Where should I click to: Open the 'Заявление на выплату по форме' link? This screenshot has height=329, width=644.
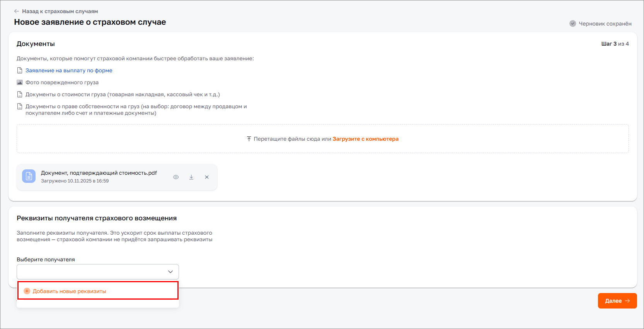69,70
